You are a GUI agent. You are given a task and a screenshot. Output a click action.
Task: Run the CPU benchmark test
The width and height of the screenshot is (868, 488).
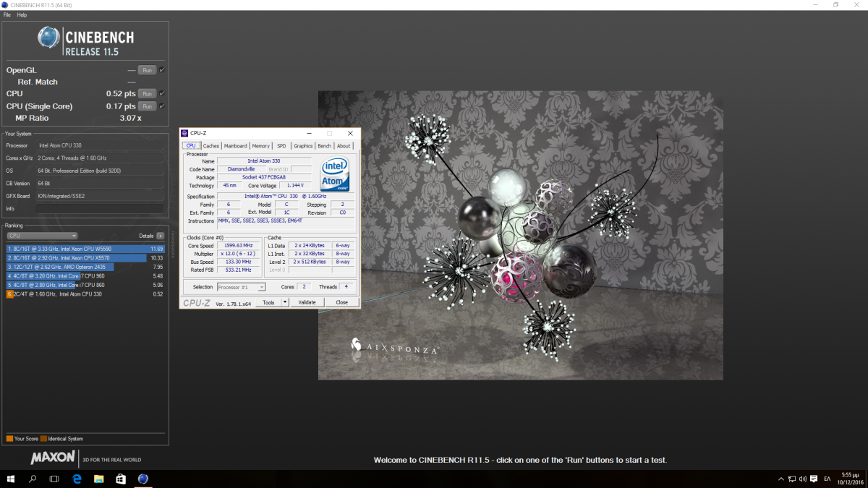tap(147, 93)
